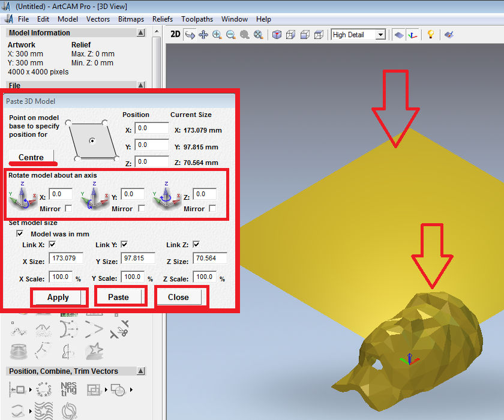This screenshot has width=504, height=420.
Task: Open the File menu
Action: [x=23, y=19]
